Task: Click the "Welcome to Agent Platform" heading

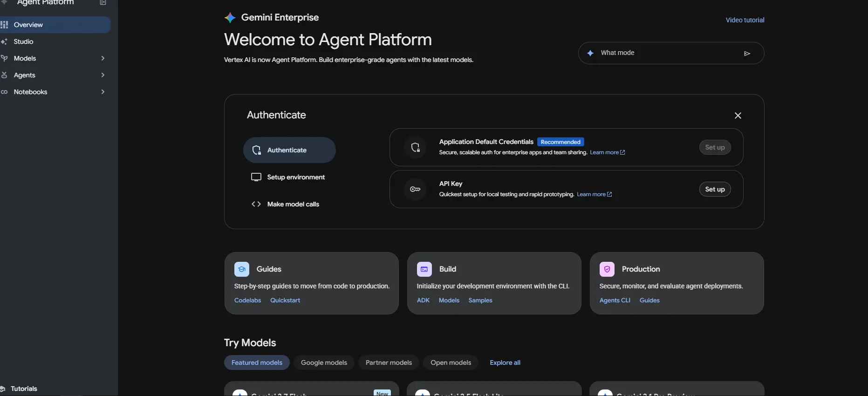Action: 328,40
